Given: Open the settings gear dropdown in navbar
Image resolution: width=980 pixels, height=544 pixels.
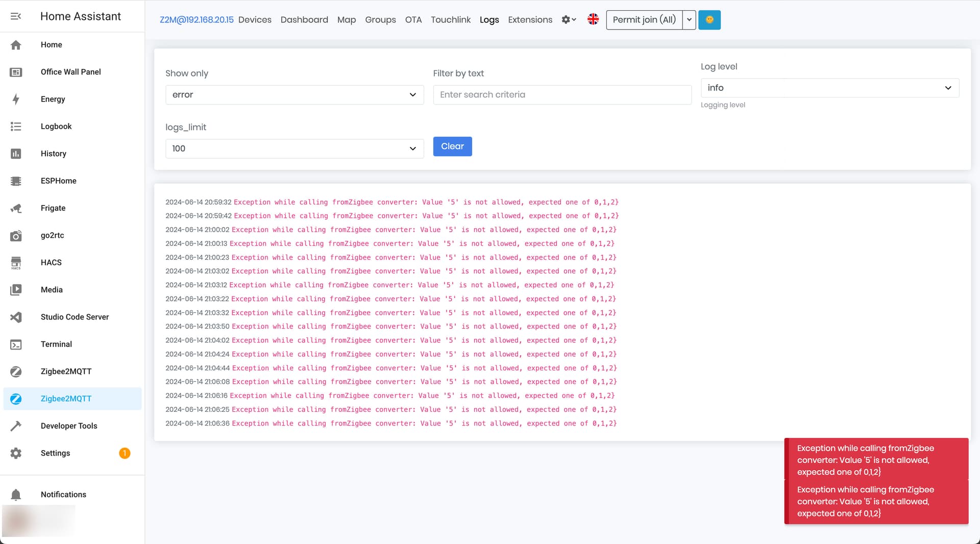Looking at the screenshot, I should point(569,19).
